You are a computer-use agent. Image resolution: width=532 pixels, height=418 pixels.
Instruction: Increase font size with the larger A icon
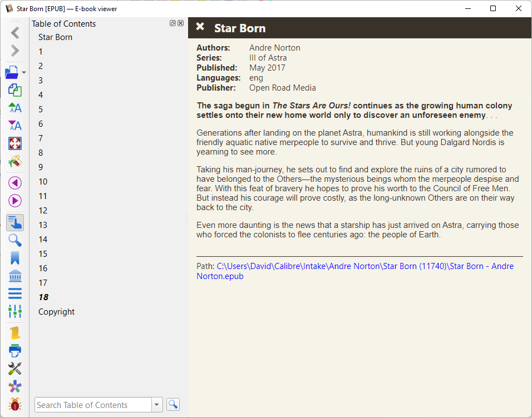[15, 108]
